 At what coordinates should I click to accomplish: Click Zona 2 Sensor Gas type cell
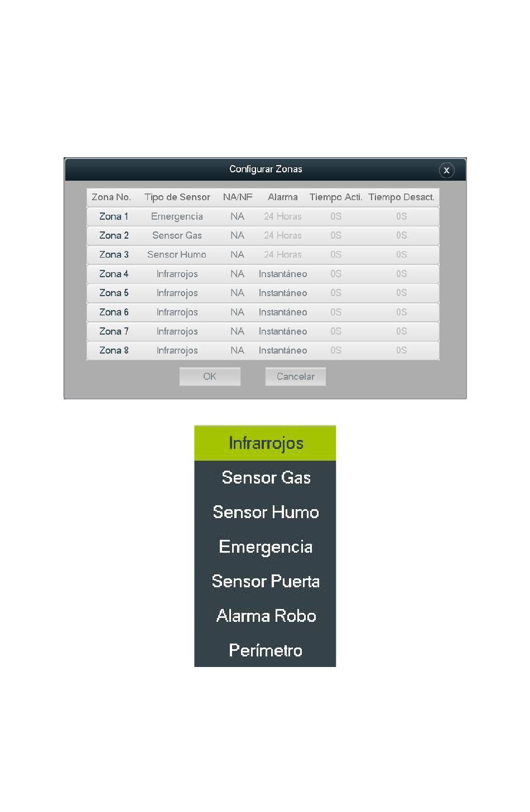(177, 235)
